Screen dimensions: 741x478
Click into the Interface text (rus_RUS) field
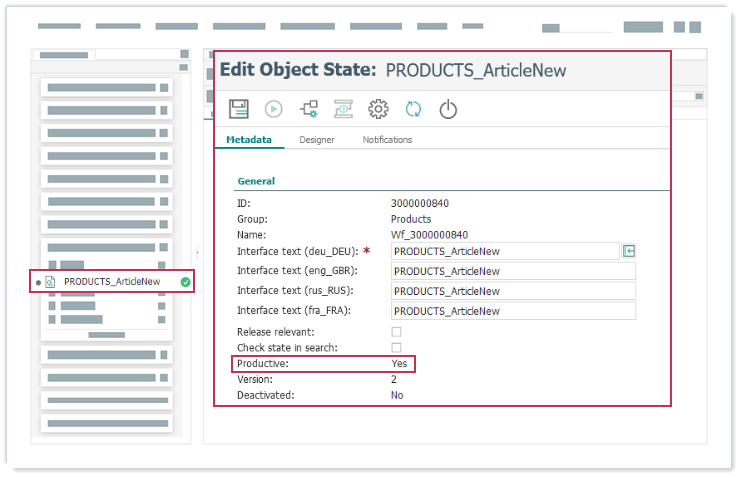(512, 291)
